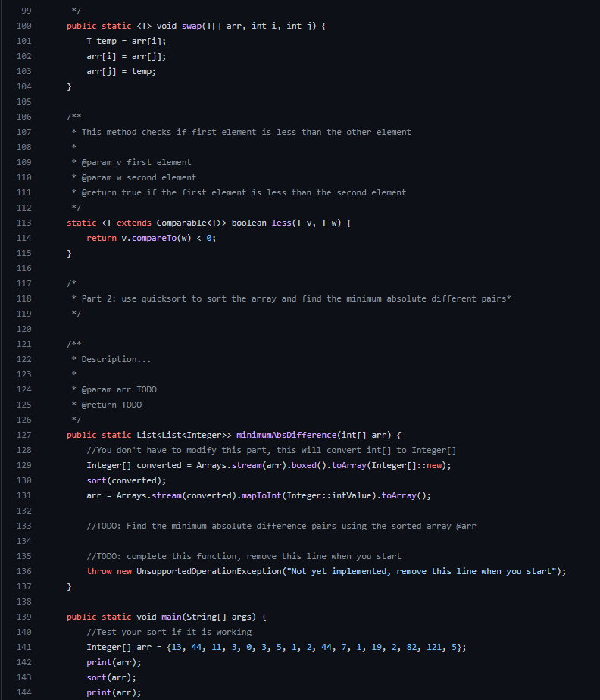Click UnsupportedOperationException on line 136
The image size is (600, 700).
209,571
